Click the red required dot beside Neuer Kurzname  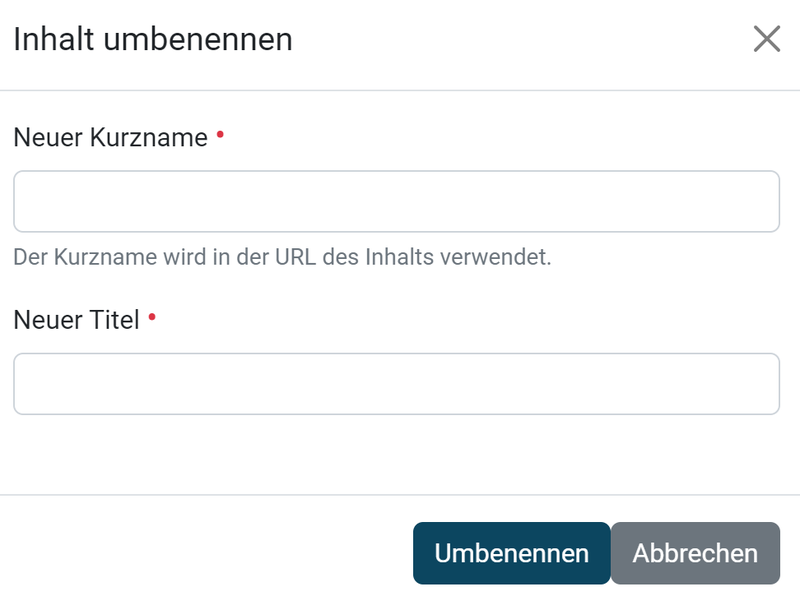[220, 135]
